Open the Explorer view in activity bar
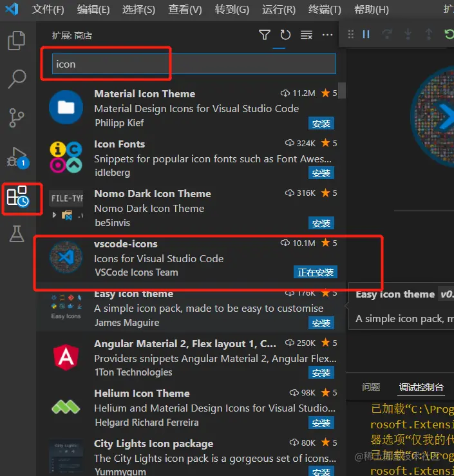The width and height of the screenshot is (454, 476). 16,41
